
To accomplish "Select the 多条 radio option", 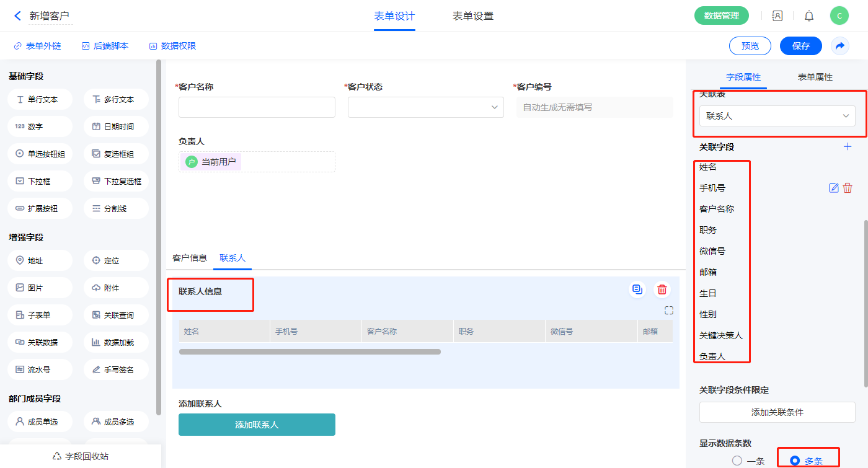I will click(795, 461).
